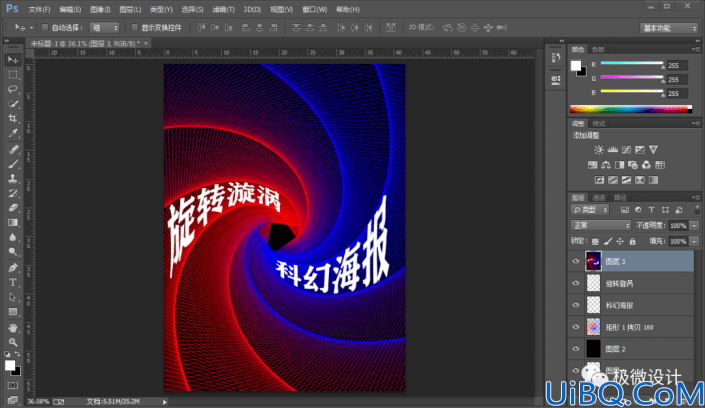705x408 pixels.
Task: Select the Quick Selection tool
Action: click(x=13, y=104)
